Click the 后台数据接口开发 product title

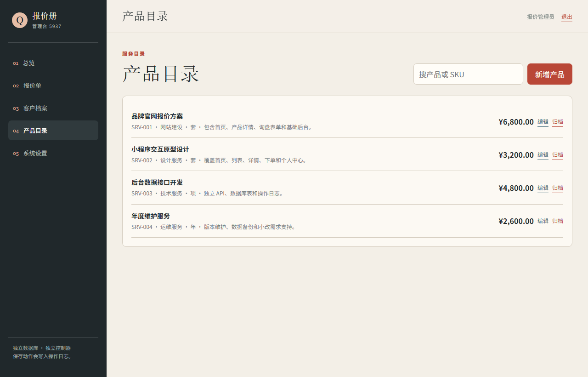(157, 183)
